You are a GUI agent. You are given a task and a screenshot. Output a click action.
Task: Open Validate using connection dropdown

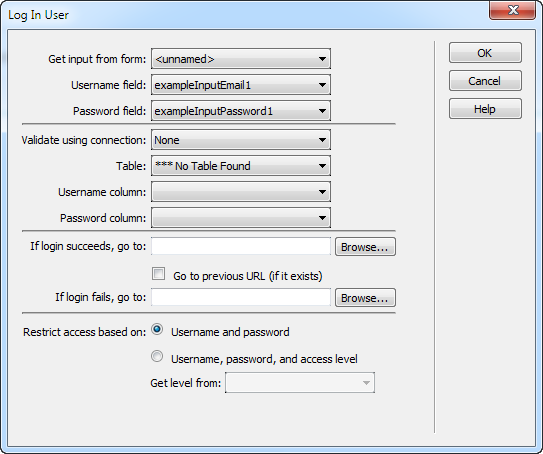click(241, 140)
